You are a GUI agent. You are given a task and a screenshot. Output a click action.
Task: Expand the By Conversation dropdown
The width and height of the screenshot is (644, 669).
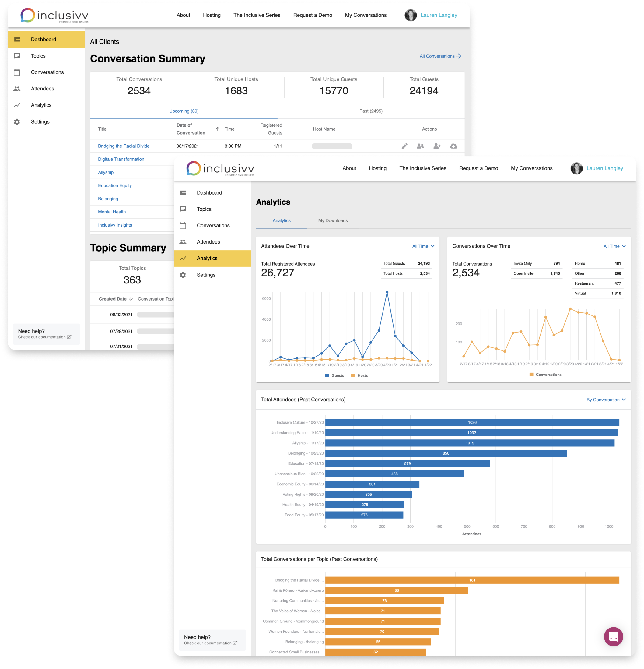tap(606, 400)
